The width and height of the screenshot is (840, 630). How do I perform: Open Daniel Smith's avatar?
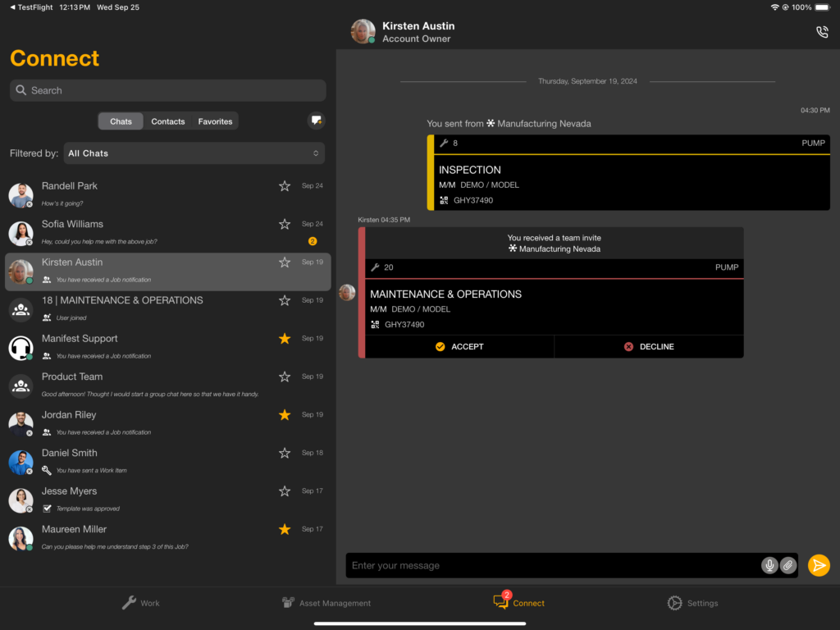21,463
